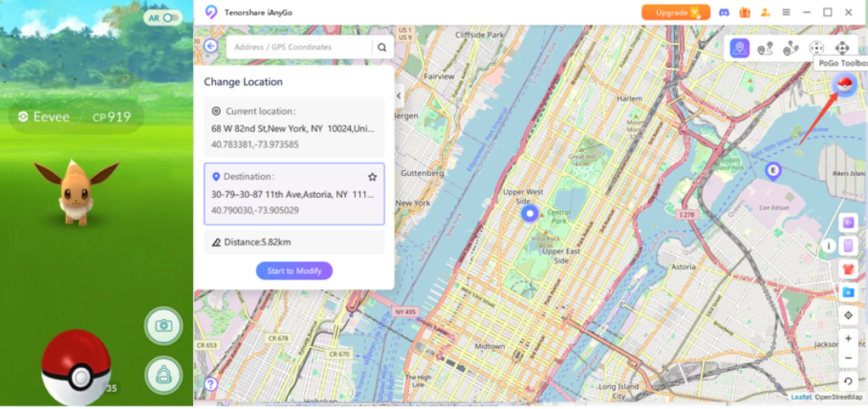
Task: Open the user account icon
Action: 765,12
